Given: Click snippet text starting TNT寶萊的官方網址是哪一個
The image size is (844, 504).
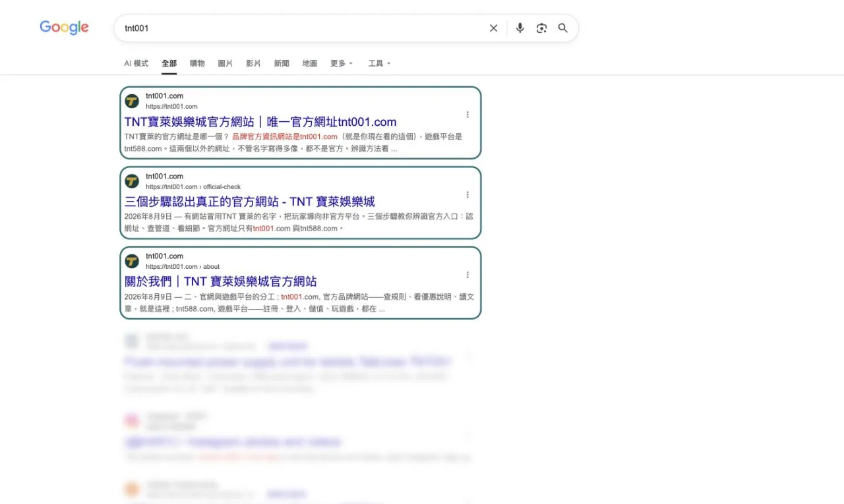Looking at the screenshot, I should coord(293,143).
